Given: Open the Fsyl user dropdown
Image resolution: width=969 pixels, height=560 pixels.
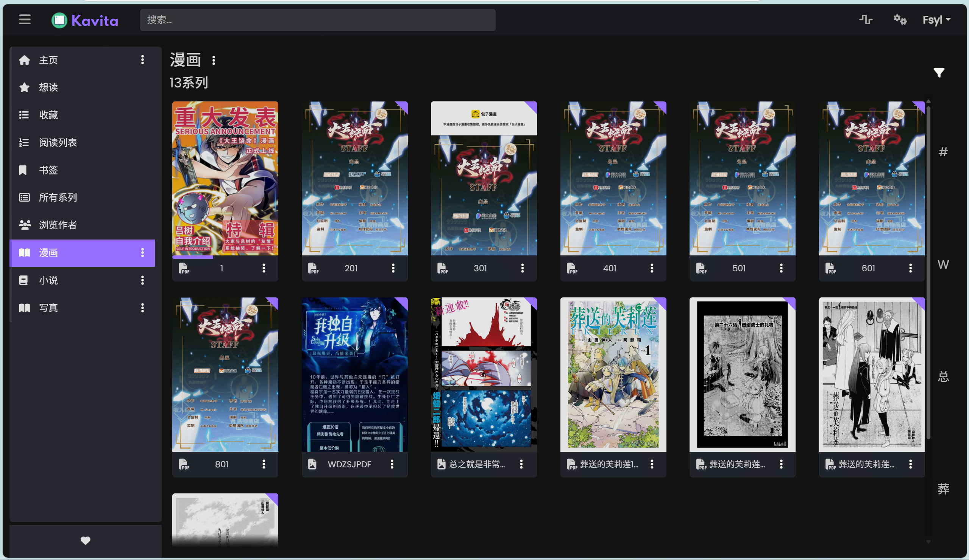Looking at the screenshot, I should [x=936, y=20].
